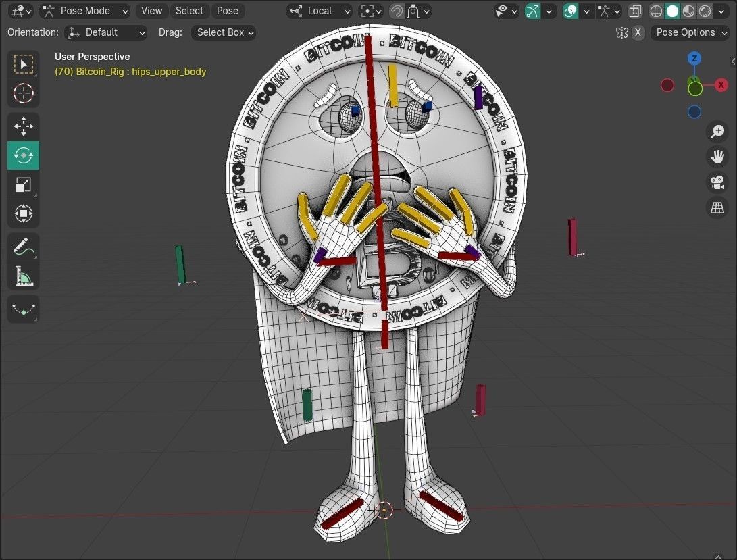This screenshot has width=737, height=560.
Task: Select the purple bone on coin rim
Action: pos(478,97)
